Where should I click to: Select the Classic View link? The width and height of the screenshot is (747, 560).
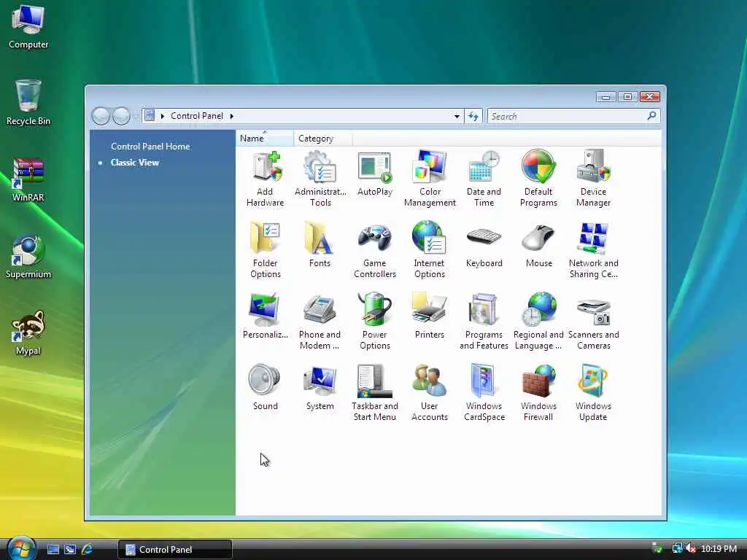tap(135, 163)
